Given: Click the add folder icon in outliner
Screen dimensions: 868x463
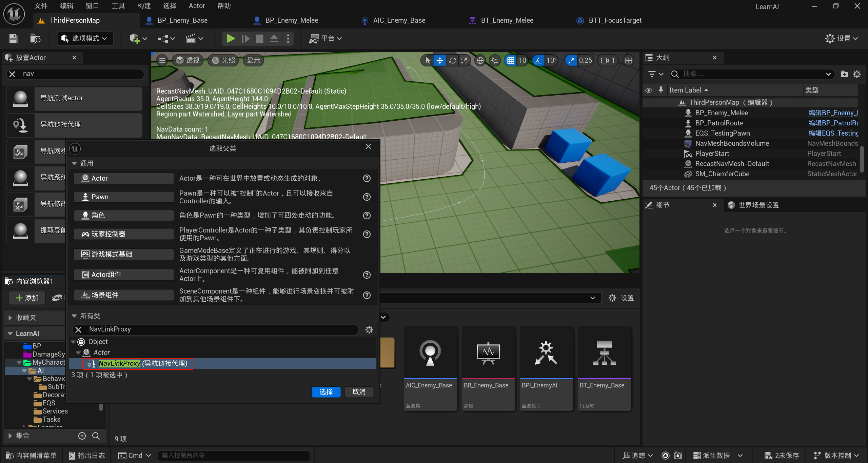Looking at the screenshot, I should (844, 74).
